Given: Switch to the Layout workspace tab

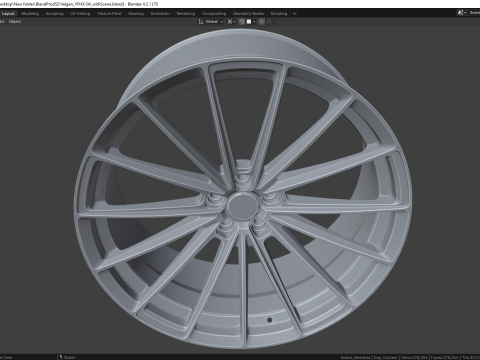Looking at the screenshot, I should 8,14.
